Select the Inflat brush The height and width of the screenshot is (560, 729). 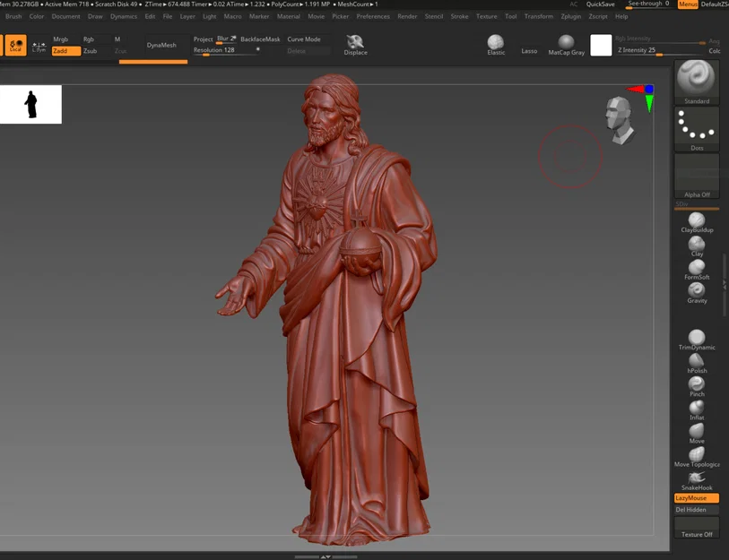tap(697, 409)
